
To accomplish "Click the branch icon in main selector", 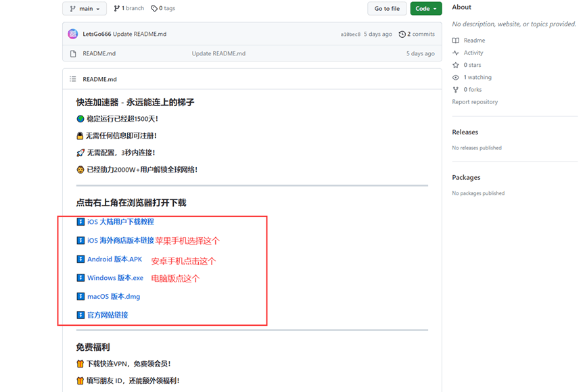I will [72, 9].
